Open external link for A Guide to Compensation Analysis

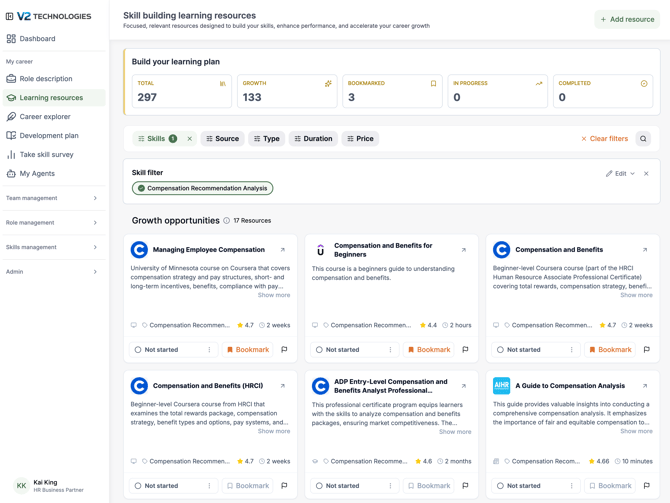645,385
